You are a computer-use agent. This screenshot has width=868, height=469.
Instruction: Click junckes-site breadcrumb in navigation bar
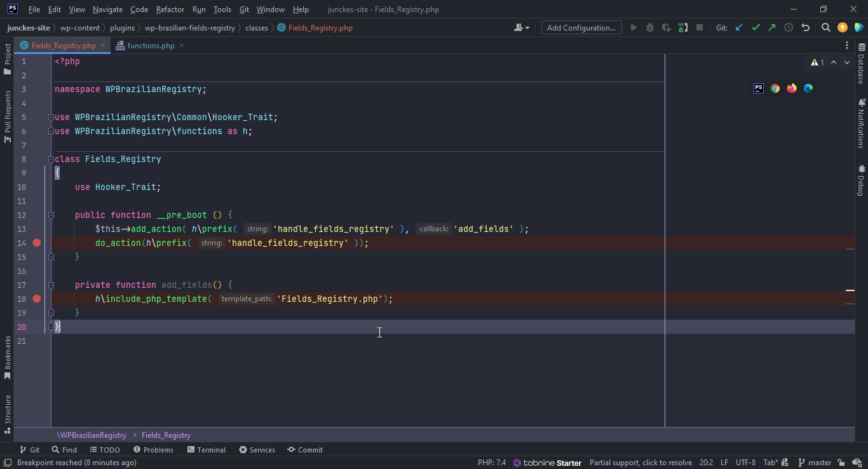pyautogui.click(x=29, y=27)
